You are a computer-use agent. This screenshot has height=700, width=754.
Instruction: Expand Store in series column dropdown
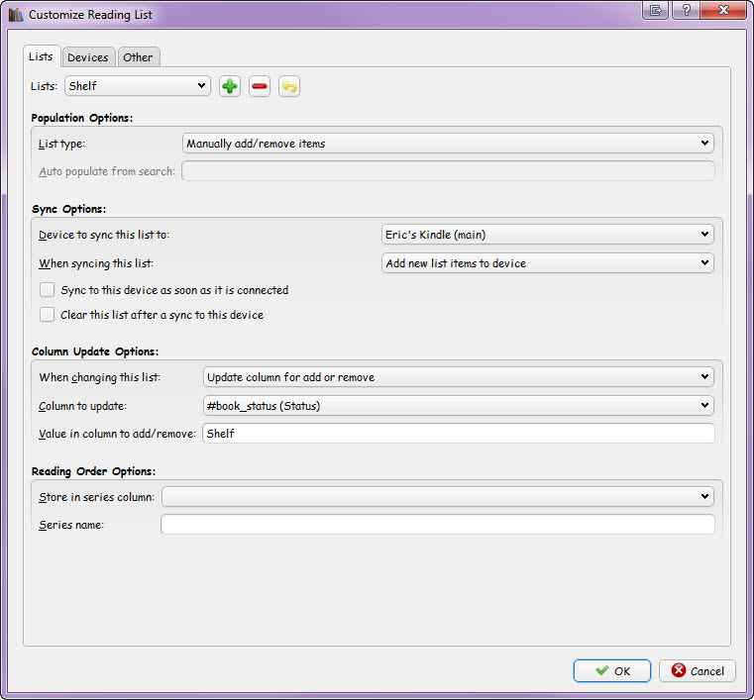[x=438, y=496]
